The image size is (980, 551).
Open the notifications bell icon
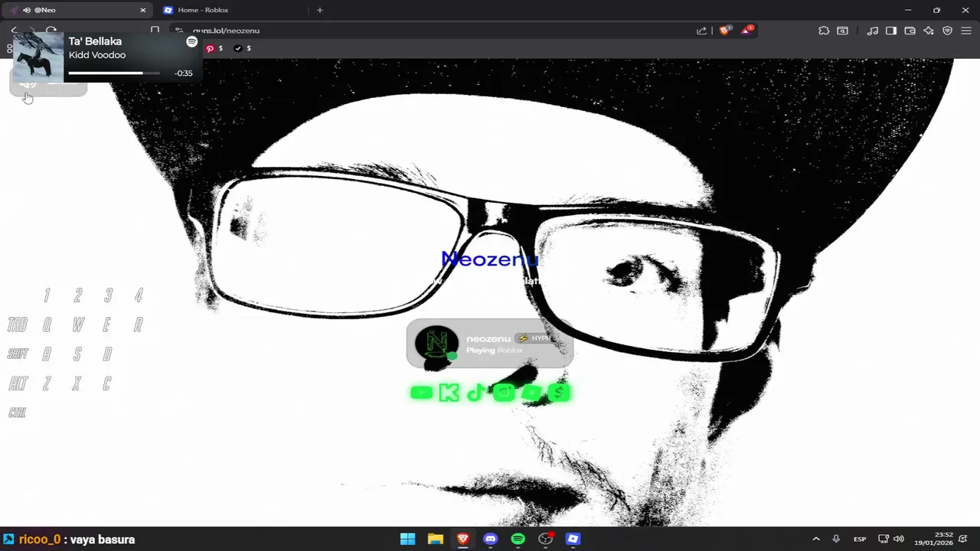click(963, 539)
